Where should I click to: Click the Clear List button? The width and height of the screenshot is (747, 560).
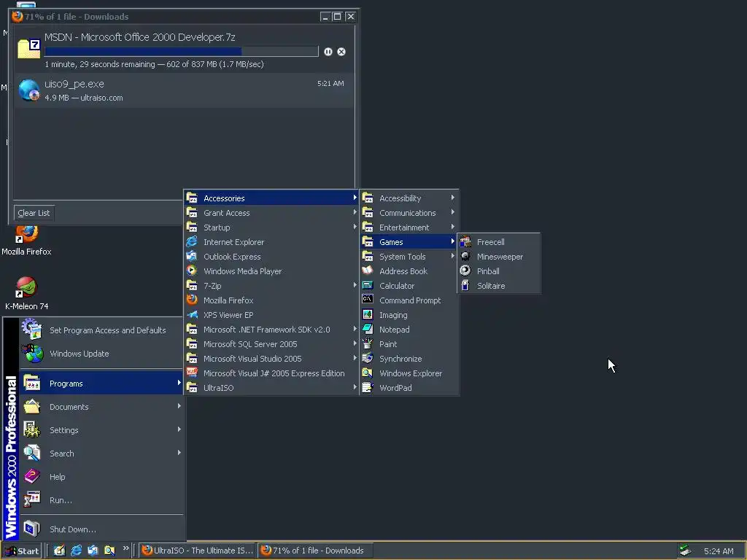[x=34, y=213]
